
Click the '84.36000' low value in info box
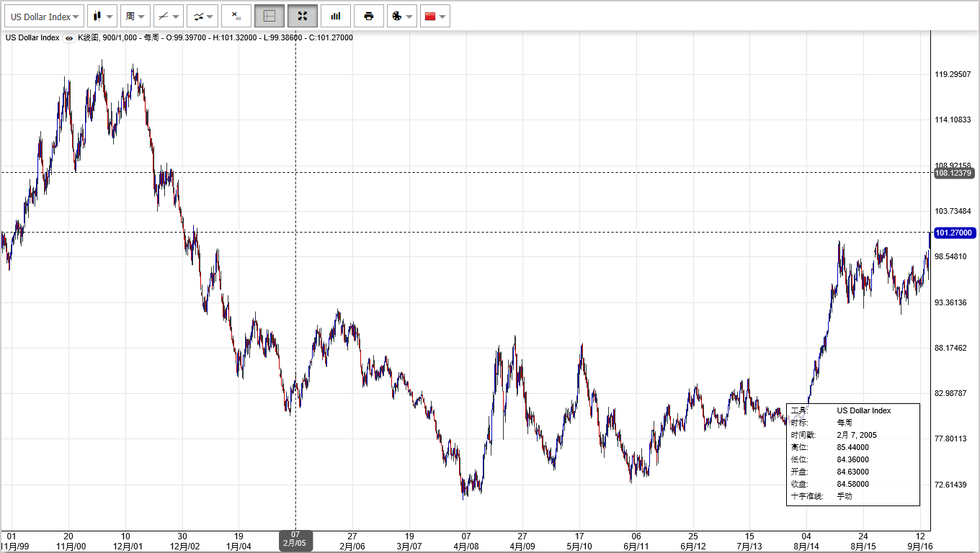pyautogui.click(x=852, y=459)
